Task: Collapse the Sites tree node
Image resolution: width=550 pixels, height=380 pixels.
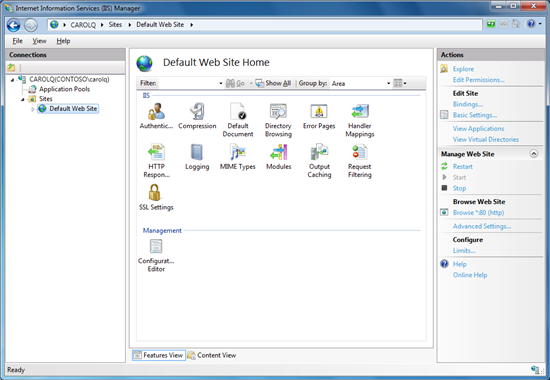Action: [x=22, y=100]
